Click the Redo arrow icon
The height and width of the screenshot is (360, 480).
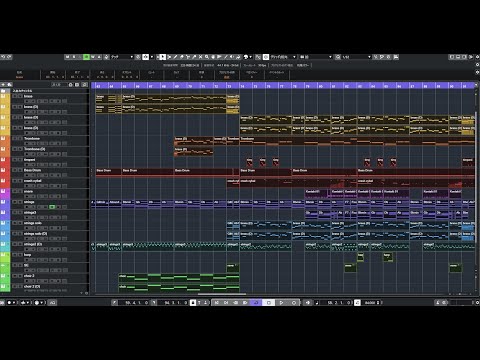(x=9, y=57)
